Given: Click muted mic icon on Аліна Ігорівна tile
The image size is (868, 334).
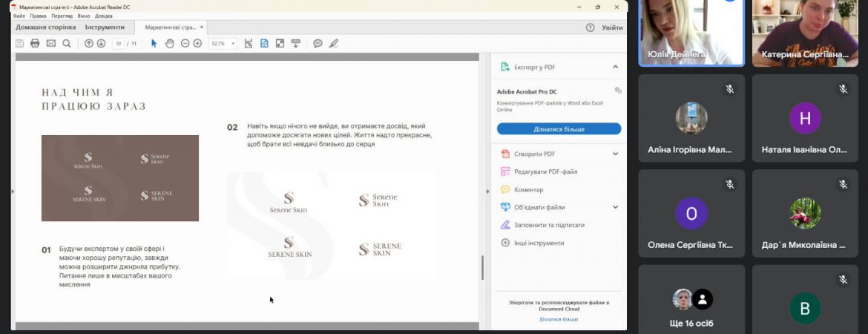Looking at the screenshot, I should click(729, 88).
